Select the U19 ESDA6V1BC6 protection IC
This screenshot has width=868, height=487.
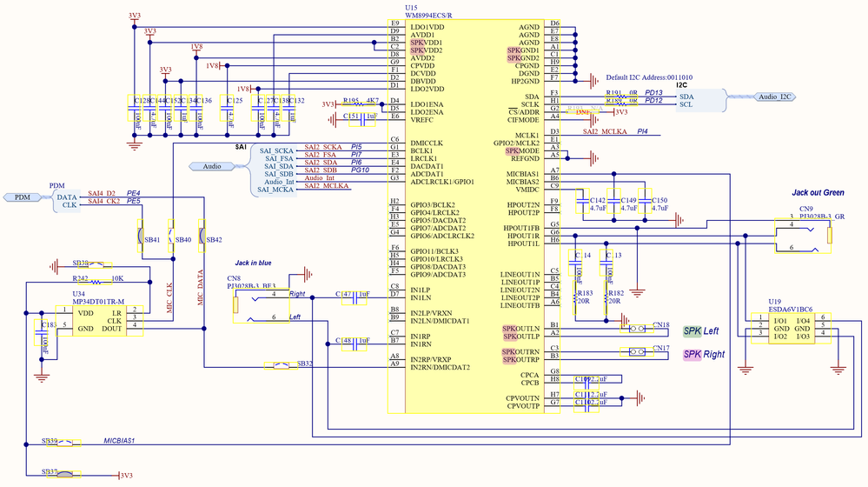click(x=791, y=328)
